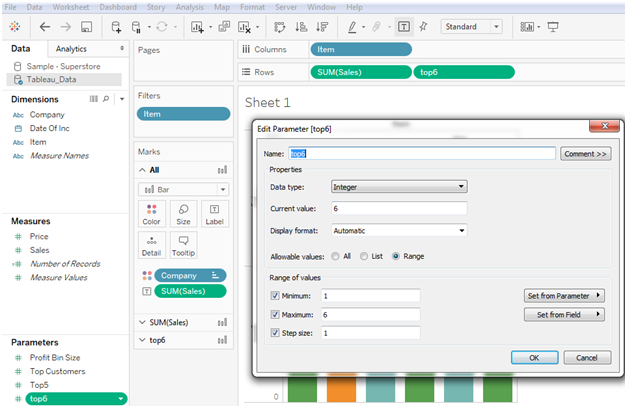
Task: Click the Color button on Marks card
Action: (x=152, y=214)
